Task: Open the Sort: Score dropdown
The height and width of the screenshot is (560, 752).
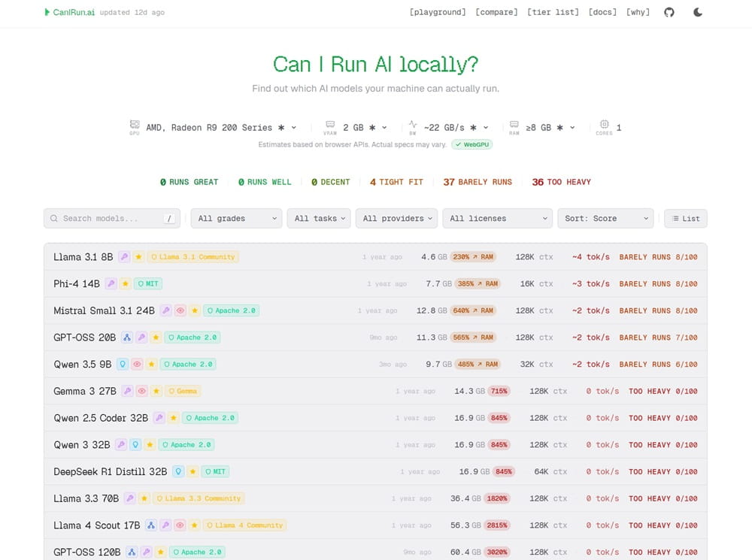Action: coord(605,218)
